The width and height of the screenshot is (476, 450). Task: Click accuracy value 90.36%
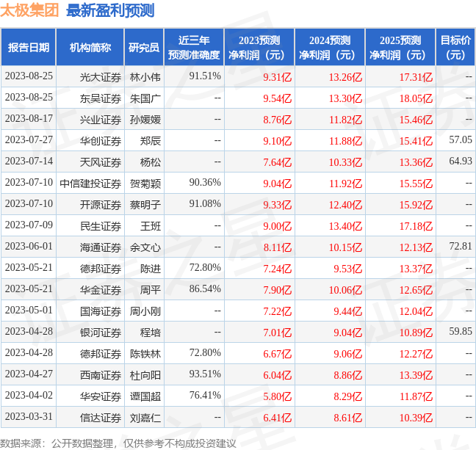(x=205, y=182)
